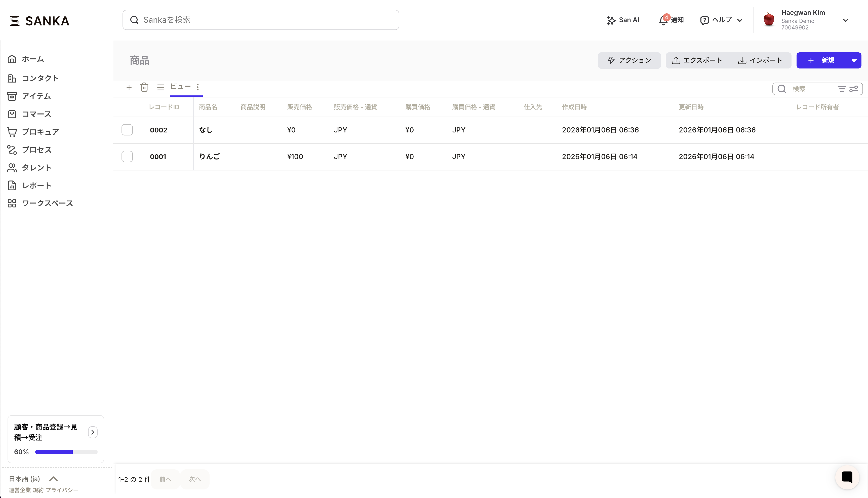Select checkbox for record 0002
Image resolution: width=868 pixels, height=498 pixels.
pos(127,130)
